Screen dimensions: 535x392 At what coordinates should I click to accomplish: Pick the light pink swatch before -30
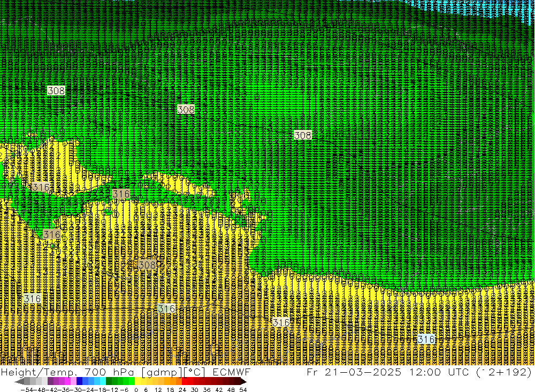click(x=73, y=381)
